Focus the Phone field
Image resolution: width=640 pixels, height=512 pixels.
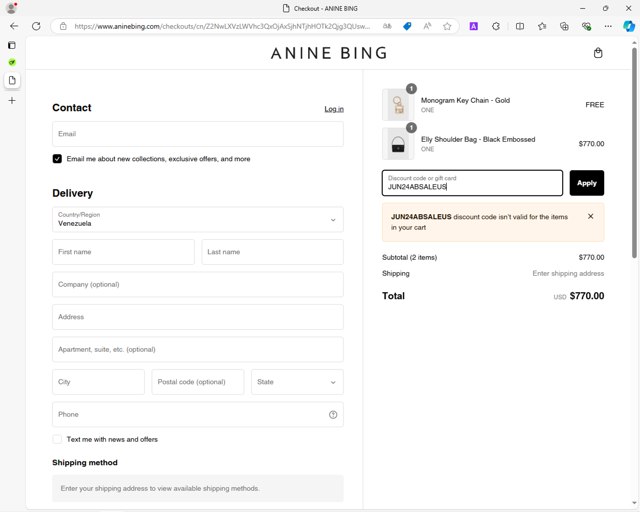198,414
